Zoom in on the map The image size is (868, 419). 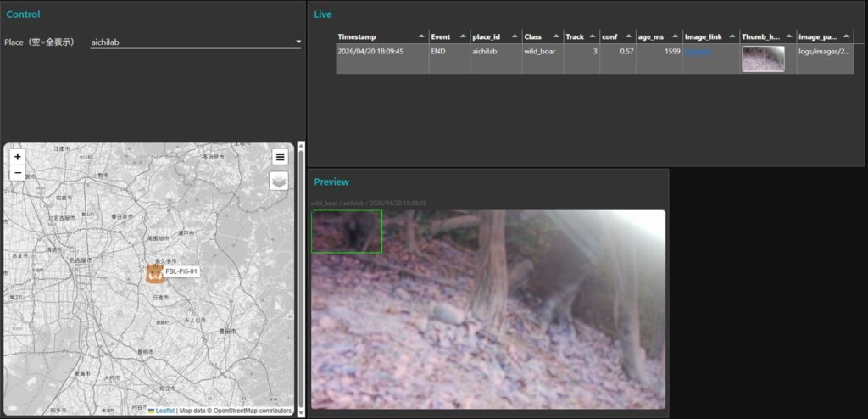click(x=18, y=157)
